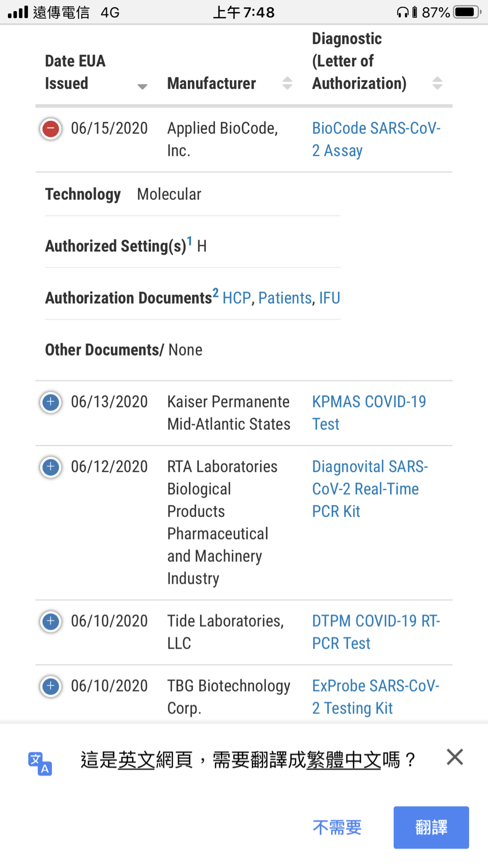Open the HCP authorization document
Viewport: 488px width, 868px height.
(x=237, y=298)
